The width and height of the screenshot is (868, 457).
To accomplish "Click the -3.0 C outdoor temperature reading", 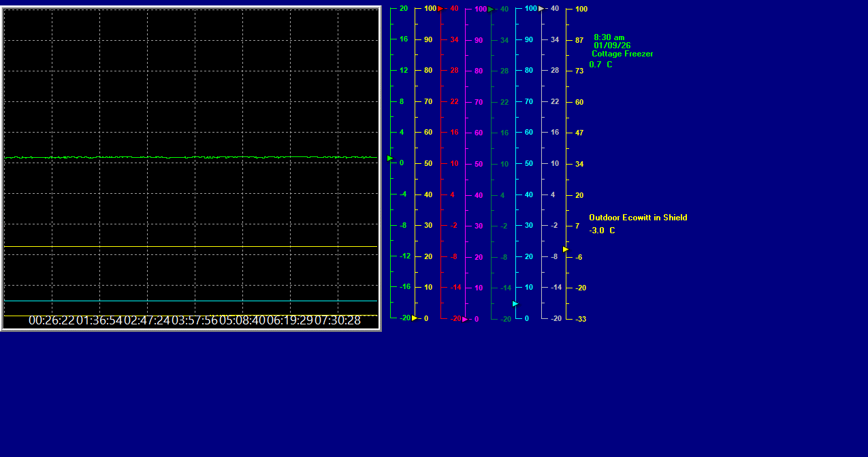I will point(602,231).
